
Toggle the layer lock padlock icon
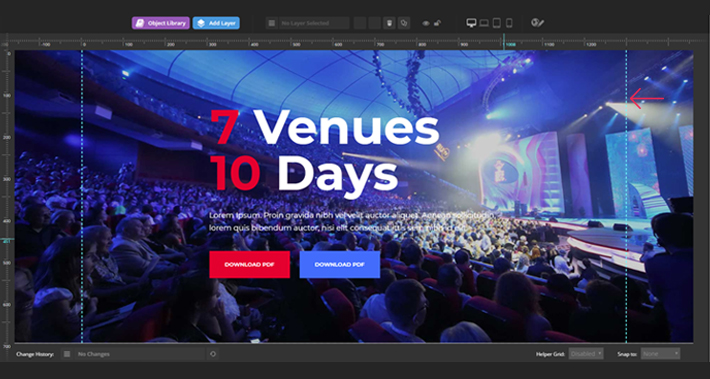(437, 23)
